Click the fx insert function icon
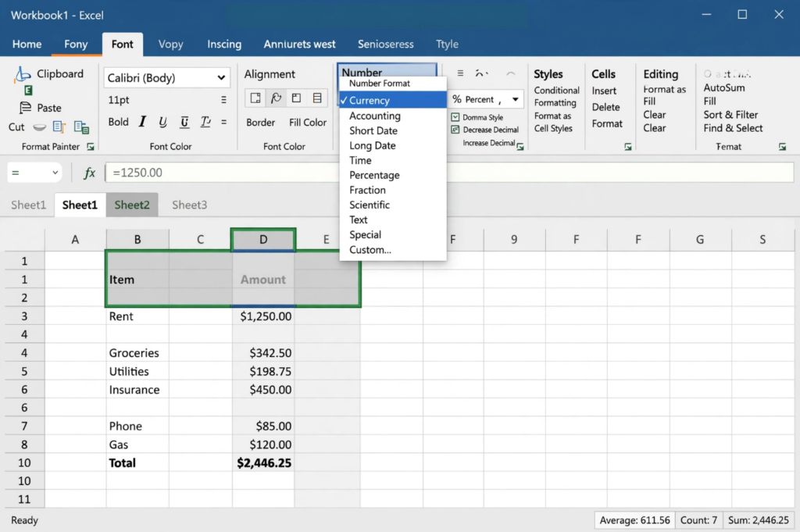Image resolution: width=800 pixels, height=532 pixels. [89, 173]
